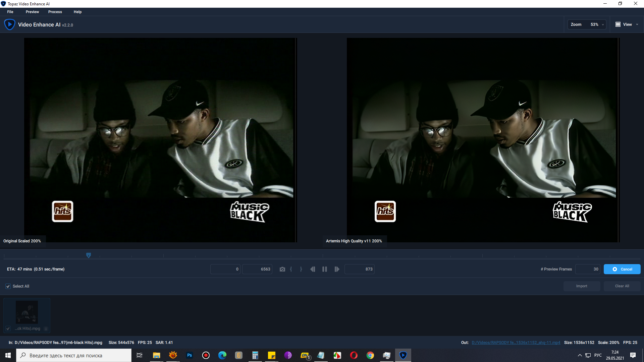Open Microsoft Edge from taskbar
644x362 pixels.
pyautogui.click(x=222, y=355)
